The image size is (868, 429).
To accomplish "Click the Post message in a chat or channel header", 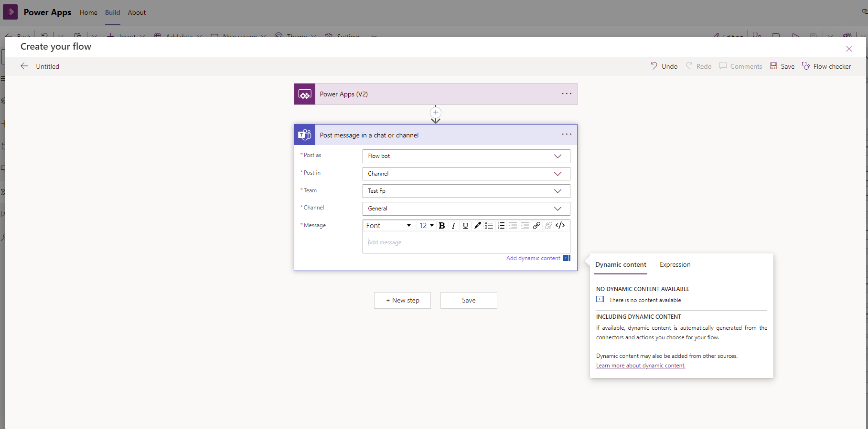I will [436, 135].
